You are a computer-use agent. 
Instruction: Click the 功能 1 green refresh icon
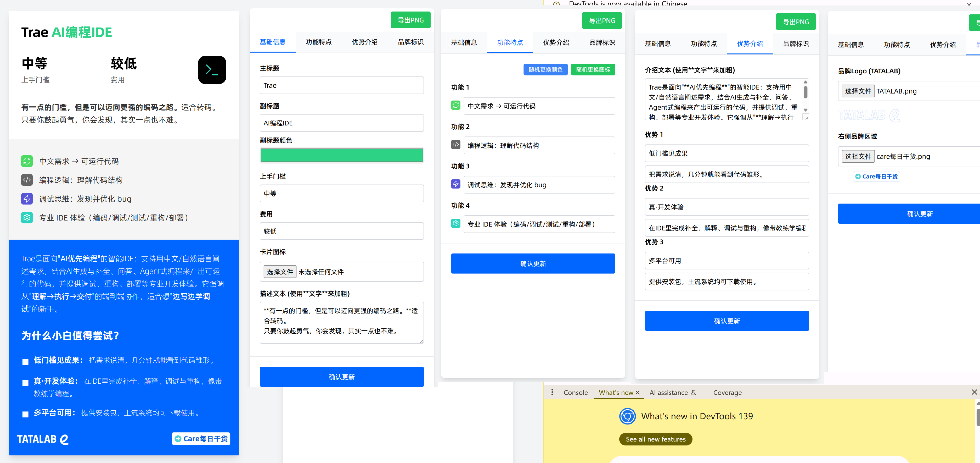click(x=455, y=106)
